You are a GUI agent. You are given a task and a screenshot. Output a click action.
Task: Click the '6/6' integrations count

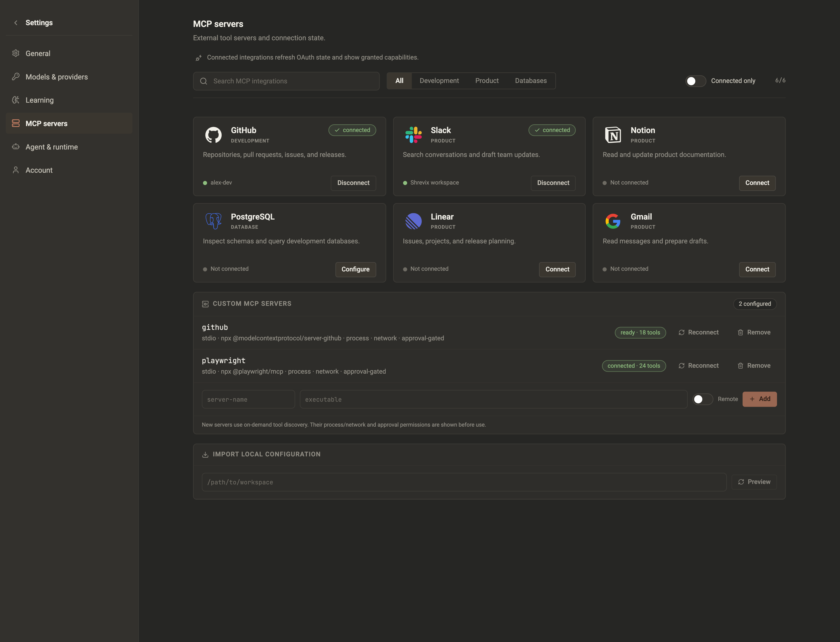point(780,81)
